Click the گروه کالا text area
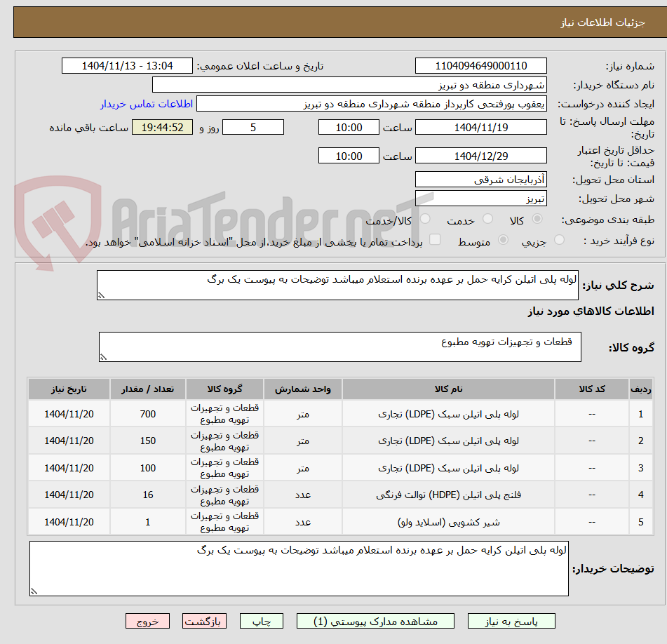Image resolution: width=667 pixels, height=644 pixels. click(340, 347)
